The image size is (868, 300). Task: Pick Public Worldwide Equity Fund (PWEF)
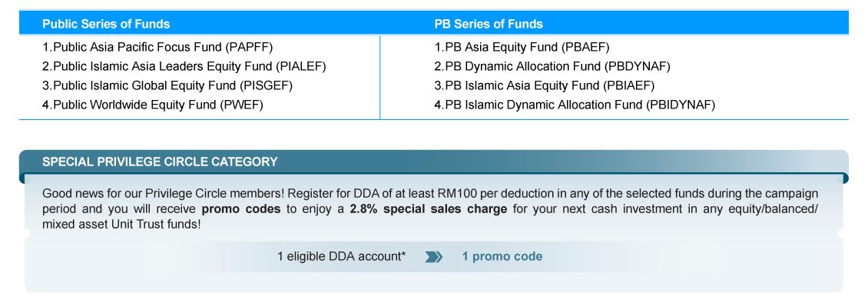(x=152, y=105)
